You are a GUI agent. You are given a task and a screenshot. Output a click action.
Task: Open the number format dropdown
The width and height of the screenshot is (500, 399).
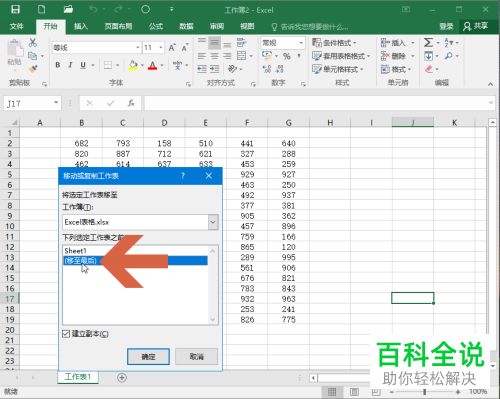(301, 43)
